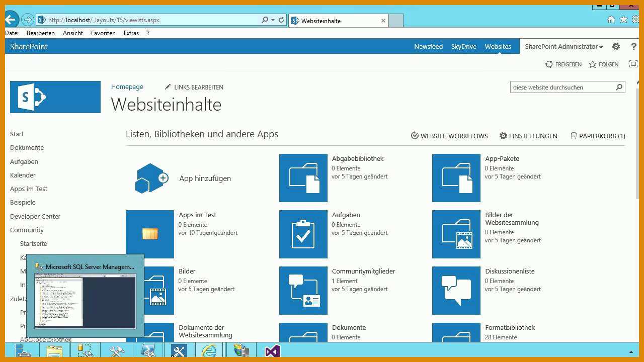Click the search magnifier in address bar
Viewport: 644px width, 362px height.
pos(265,20)
